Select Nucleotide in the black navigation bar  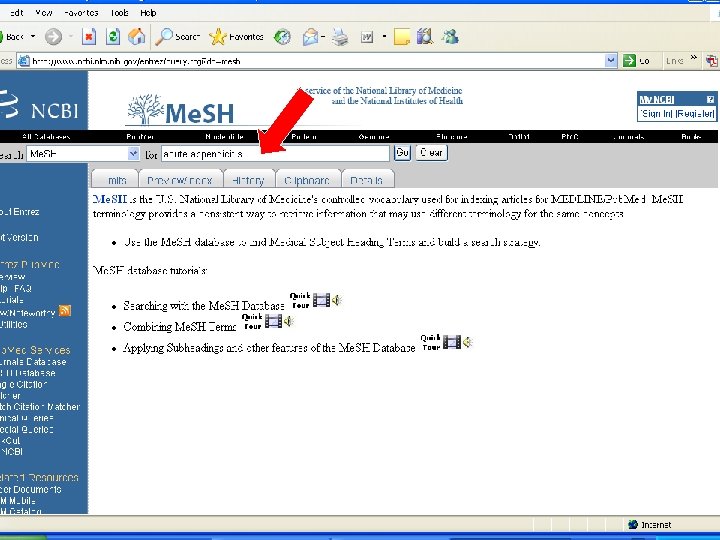224,137
